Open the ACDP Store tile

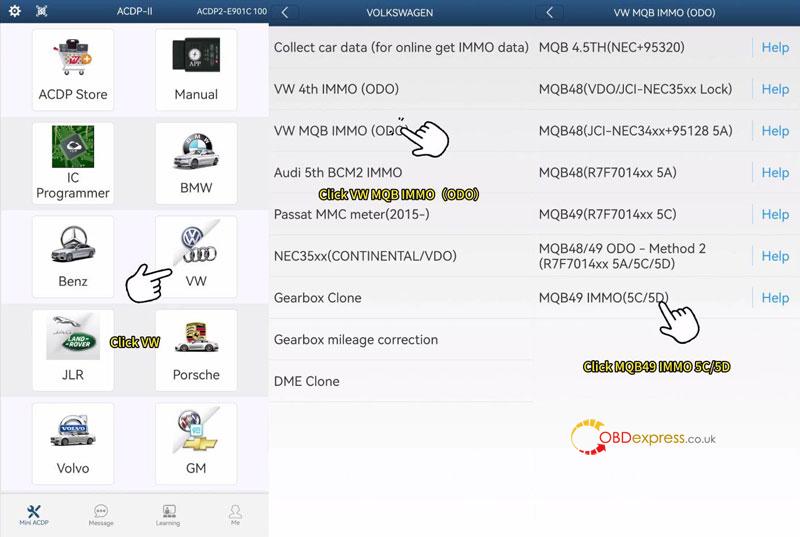73,70
